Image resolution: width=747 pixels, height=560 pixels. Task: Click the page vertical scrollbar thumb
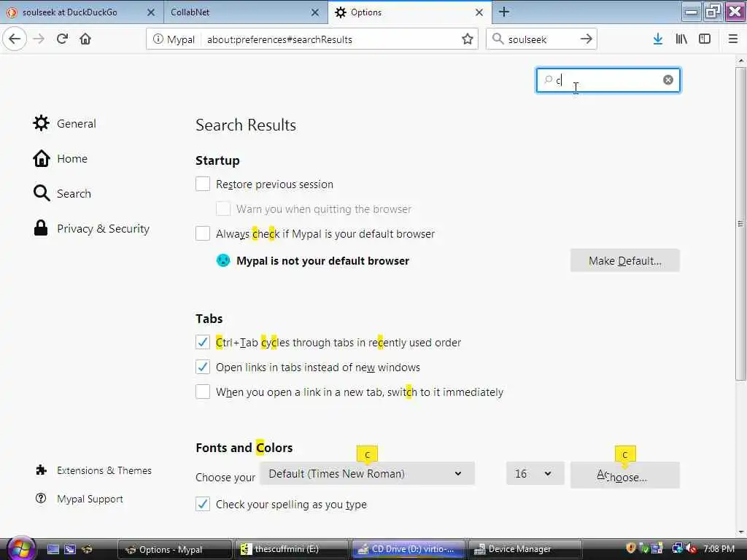coord(740,224)
